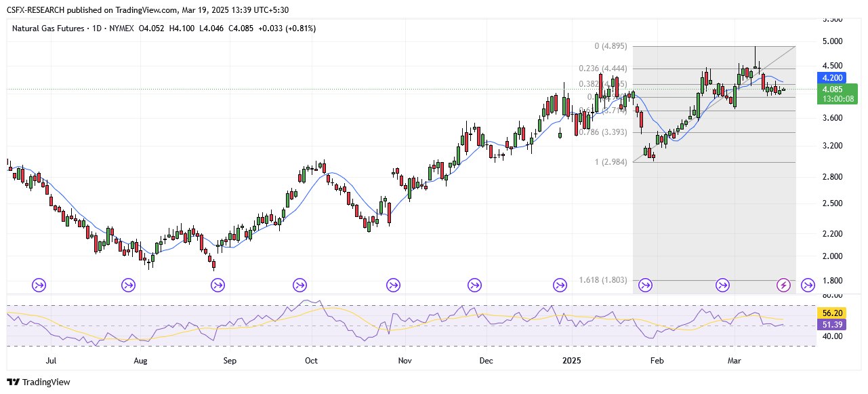
Task: Click the arrow marker above the Oct label
Action: [299, 285]
